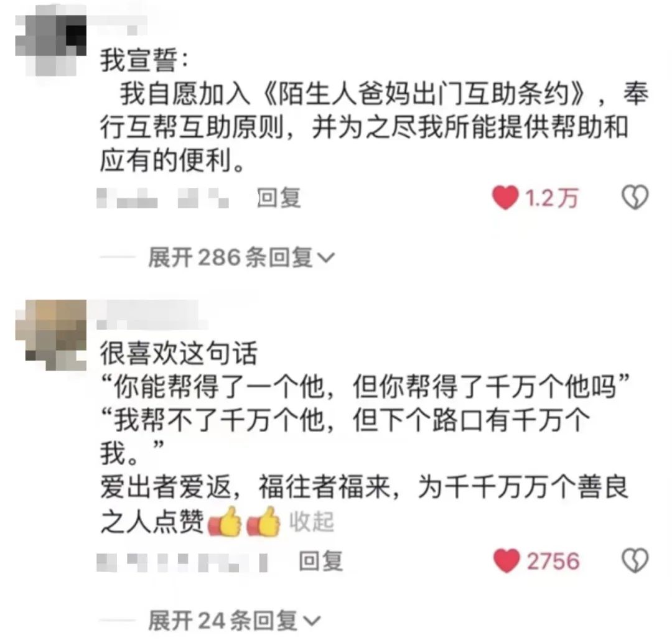Click the chevron after 24条回复

(x=312, y=621)
